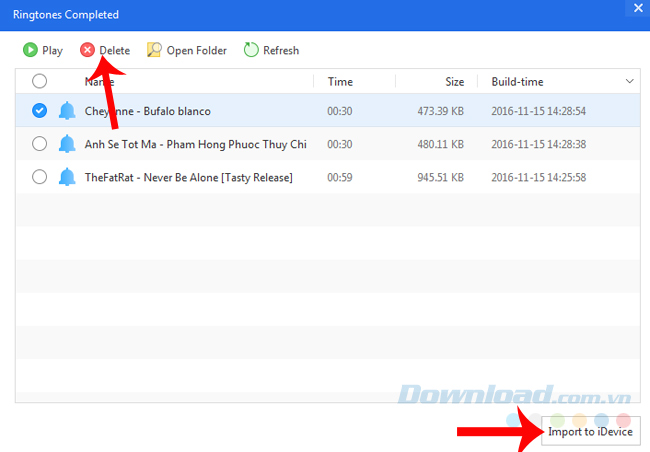The image size is (650, 452).
Task: Click the red Delete icon
Action: 88,50
